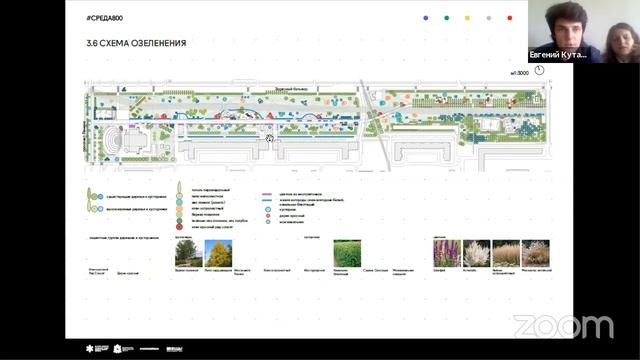Click the rightmost logo in slide footer
This screenshot has height=360, width=640.
[x=174, y=349]
